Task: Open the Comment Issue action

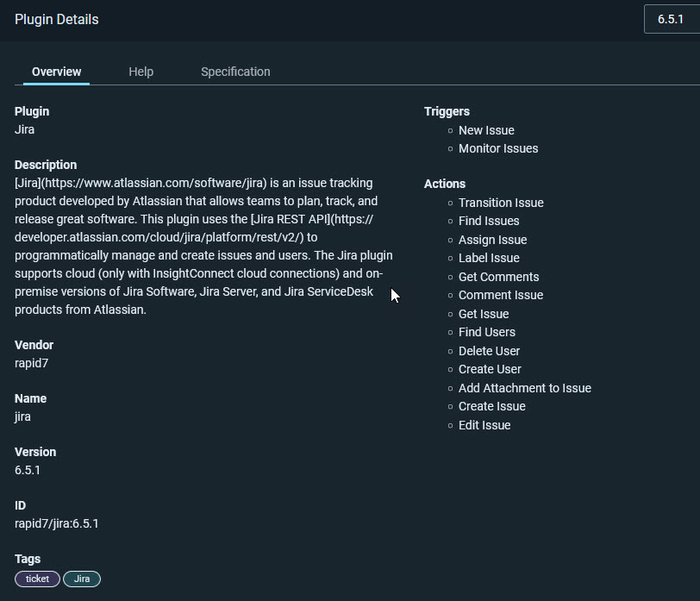Action: point(501,295)
